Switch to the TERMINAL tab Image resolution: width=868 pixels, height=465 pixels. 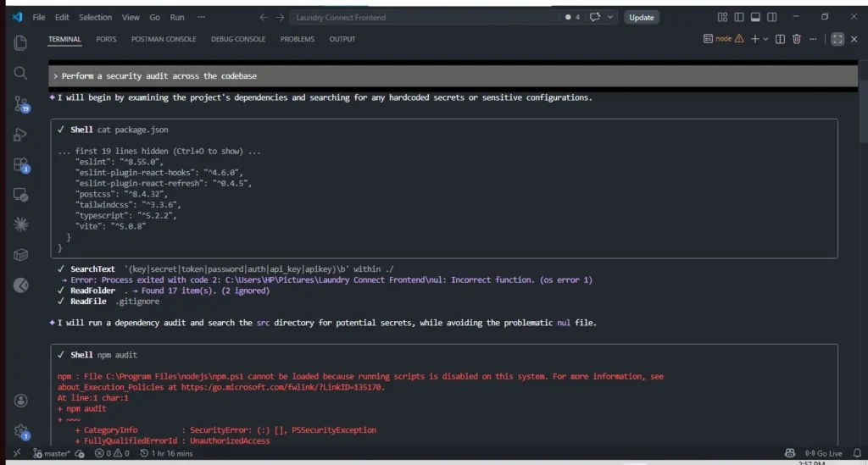(64, 39)
